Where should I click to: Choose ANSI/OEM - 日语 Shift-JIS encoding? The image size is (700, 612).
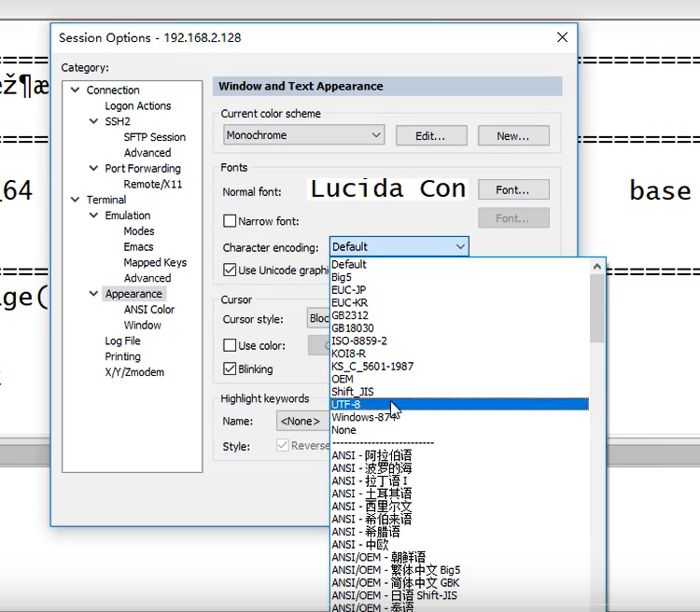pyautogui.click(x=459, y=595)
